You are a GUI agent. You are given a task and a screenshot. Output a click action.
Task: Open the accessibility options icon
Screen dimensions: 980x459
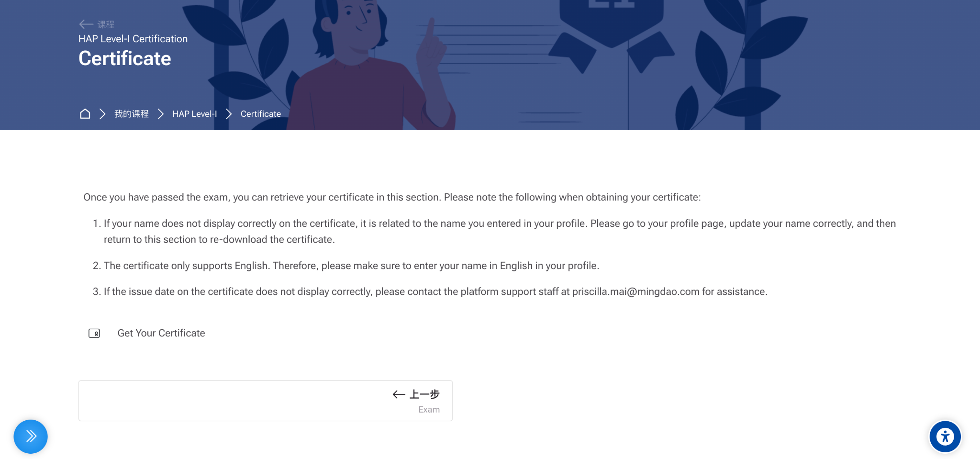945,437
